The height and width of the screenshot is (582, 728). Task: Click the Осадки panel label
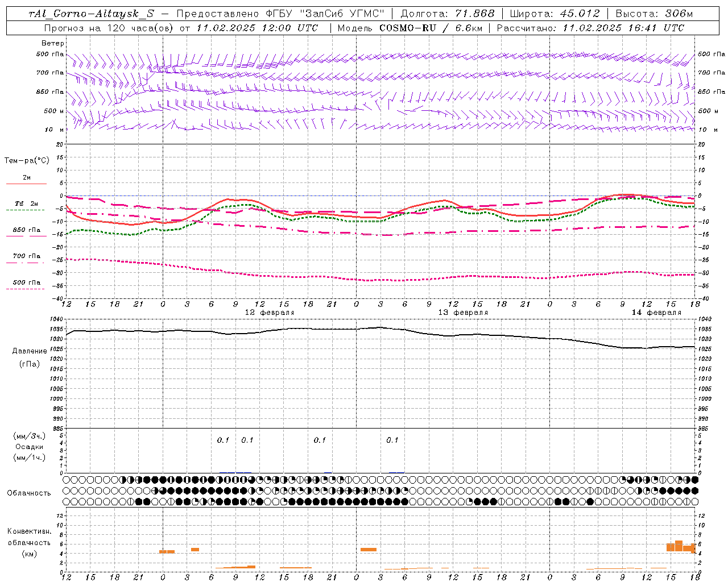(x=30, y=447)
